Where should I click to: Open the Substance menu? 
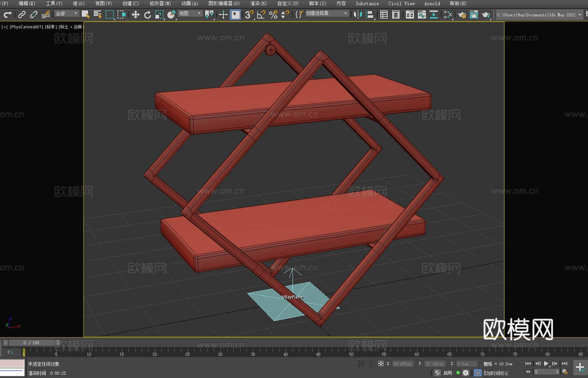[x=367, y=3]
